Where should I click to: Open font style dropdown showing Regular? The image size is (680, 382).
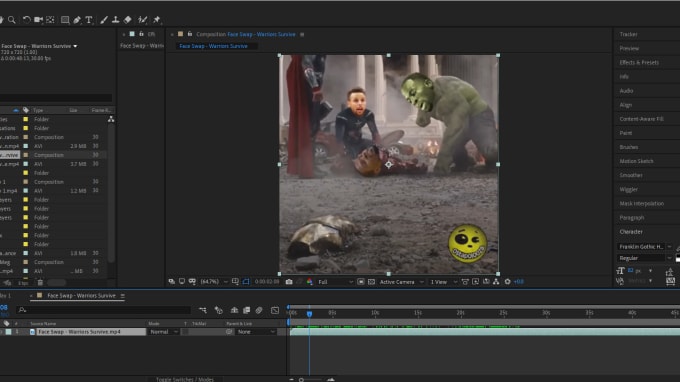[x=644, y=258]
